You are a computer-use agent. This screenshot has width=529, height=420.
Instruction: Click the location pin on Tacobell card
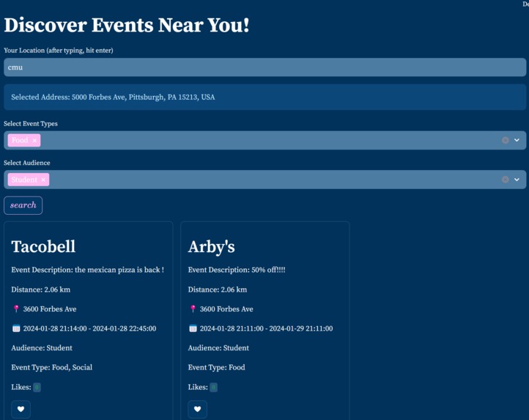[16, 309]
